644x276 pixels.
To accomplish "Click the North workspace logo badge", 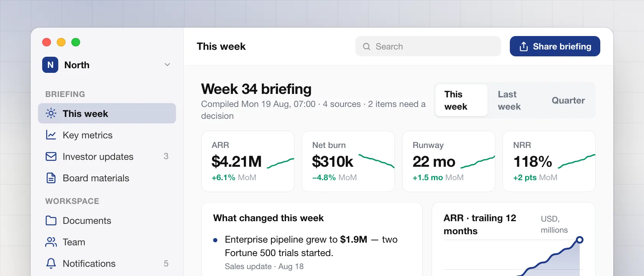I will [50, 65].
